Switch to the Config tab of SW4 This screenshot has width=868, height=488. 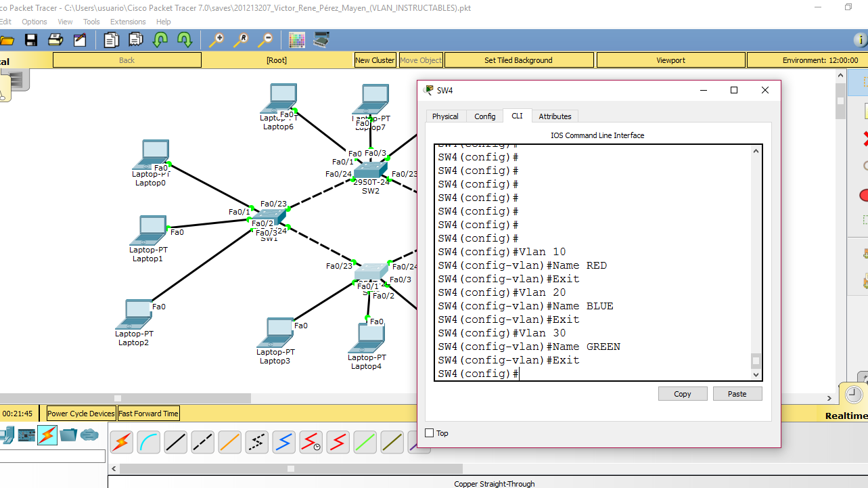pyautogui.click(x=484, y=116)
